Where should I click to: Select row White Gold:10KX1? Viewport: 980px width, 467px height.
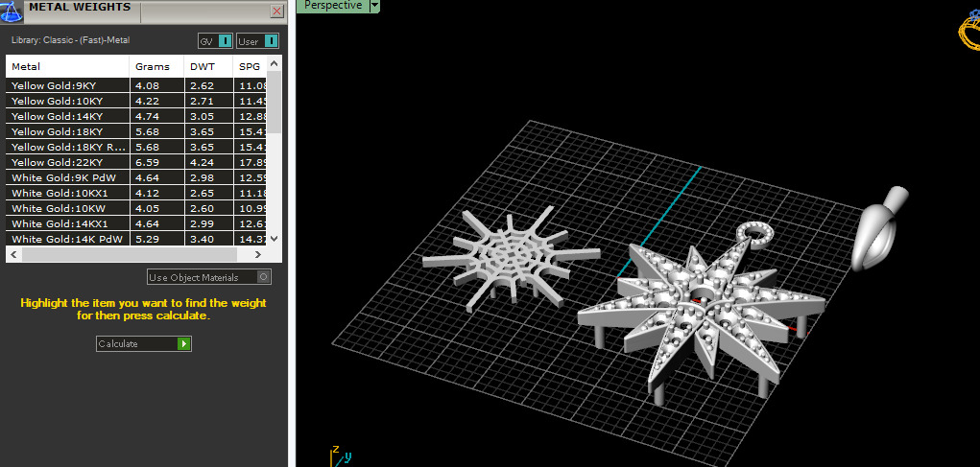pos(136,193)
